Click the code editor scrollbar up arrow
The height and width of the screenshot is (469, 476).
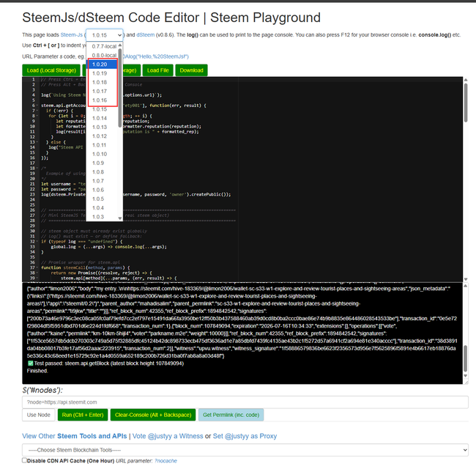pos(466,80)
